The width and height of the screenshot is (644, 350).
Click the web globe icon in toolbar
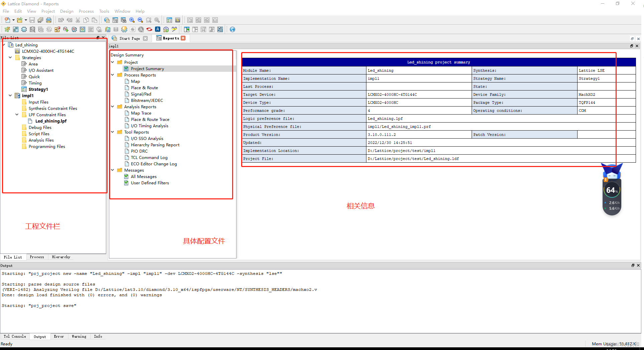point(232,29)
